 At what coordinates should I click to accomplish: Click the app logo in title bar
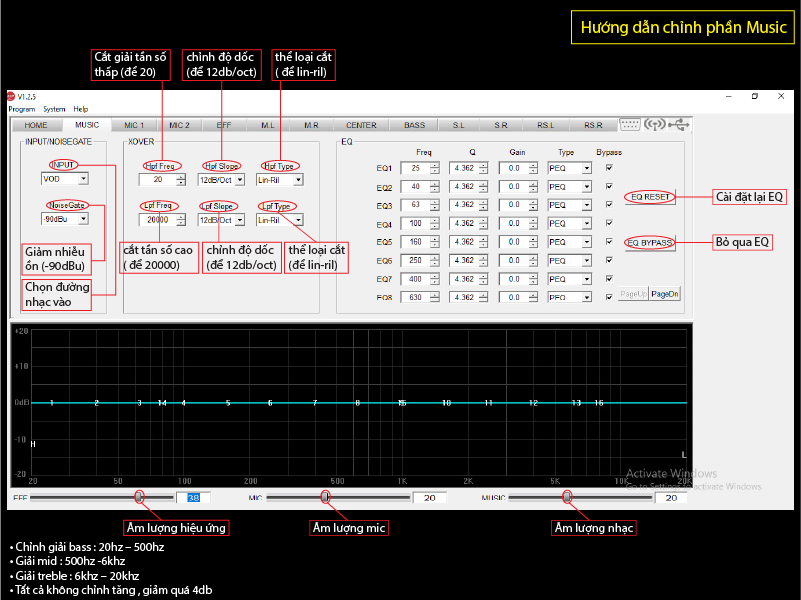point(11,97)
